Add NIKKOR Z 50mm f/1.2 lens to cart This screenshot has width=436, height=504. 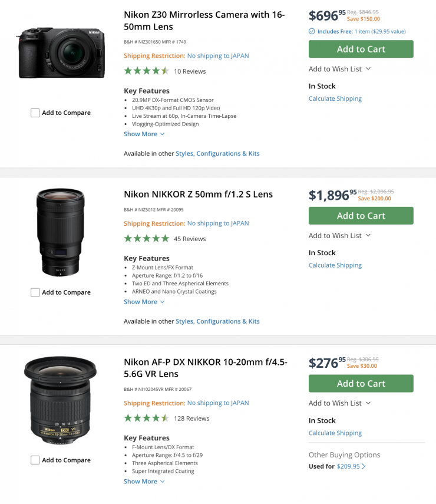coord(361,216)
